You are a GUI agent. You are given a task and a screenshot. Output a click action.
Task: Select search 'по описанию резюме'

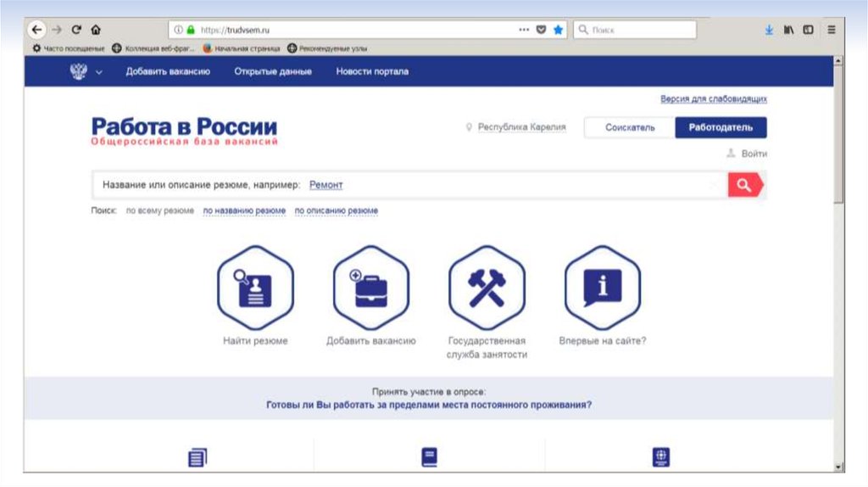click(337, 210)
